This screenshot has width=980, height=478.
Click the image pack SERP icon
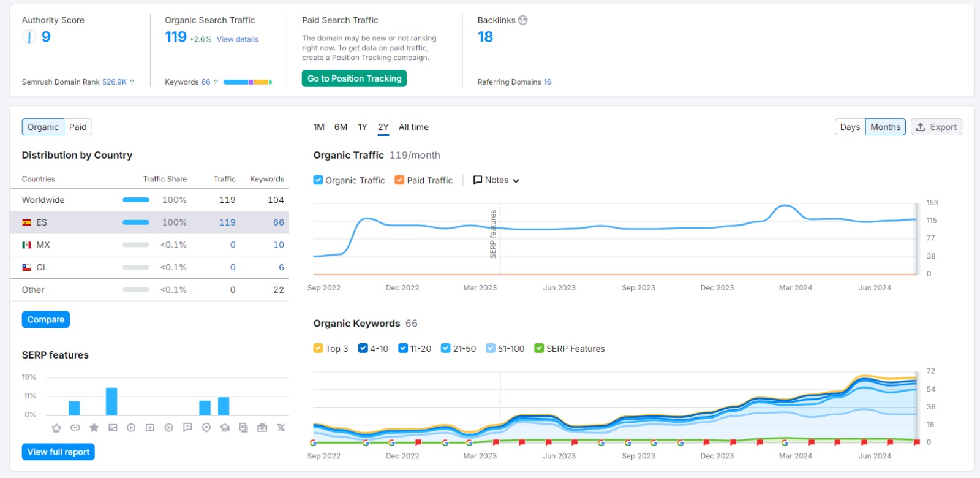click(113, 428)
